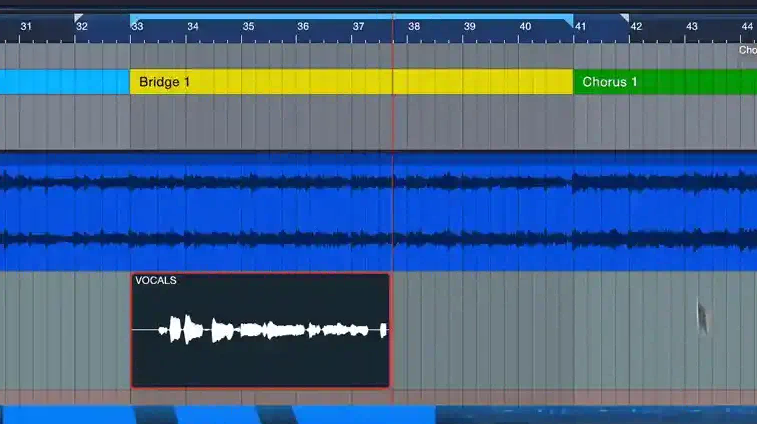This screenshot has height=424, width=757.
Task: Click the left locator flag near bar 32
Action: [x=78, y=18]
